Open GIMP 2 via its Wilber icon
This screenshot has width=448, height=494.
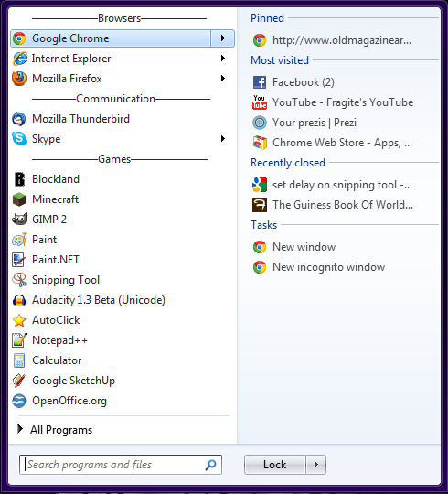(x=19, y=220)
